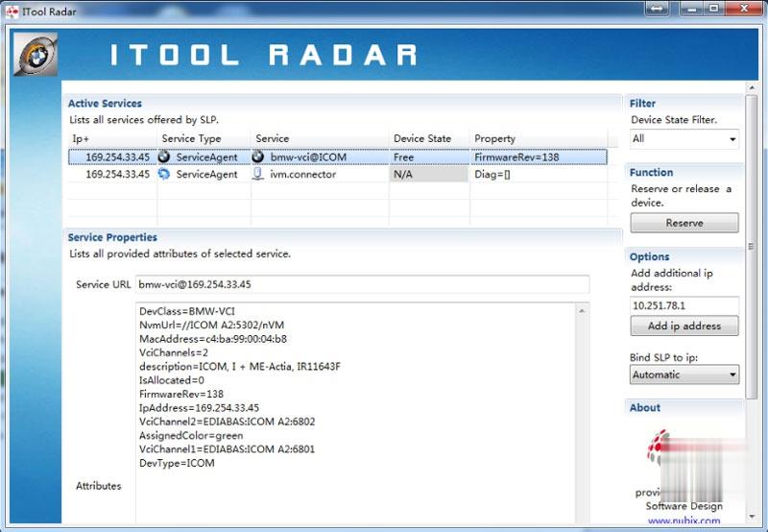Click the IsAllocated=0 attribute line

(172, 379)
